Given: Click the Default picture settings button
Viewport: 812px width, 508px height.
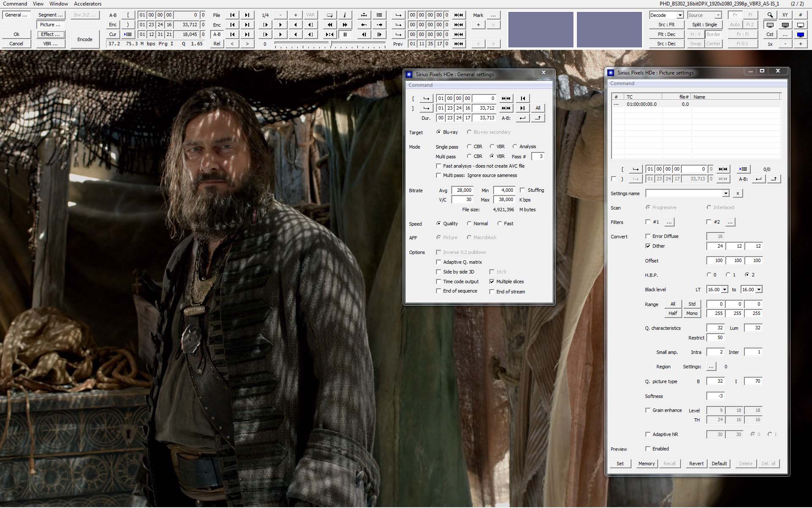Looking at the screenshot, I should tap(719, 463).
